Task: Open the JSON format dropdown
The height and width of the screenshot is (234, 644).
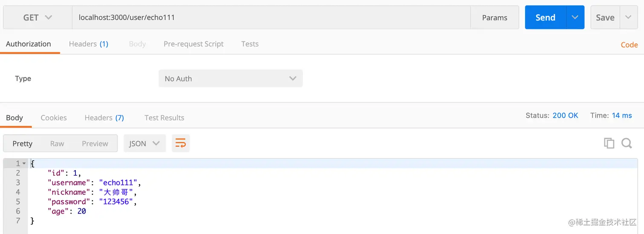Action: (144, 144)
